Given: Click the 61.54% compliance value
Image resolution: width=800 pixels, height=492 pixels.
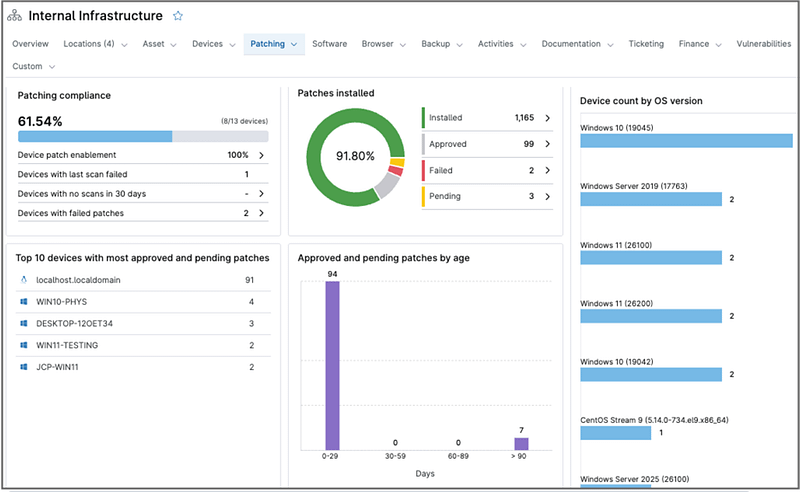Looking at the screenshot, I should (x=40, y=121).
